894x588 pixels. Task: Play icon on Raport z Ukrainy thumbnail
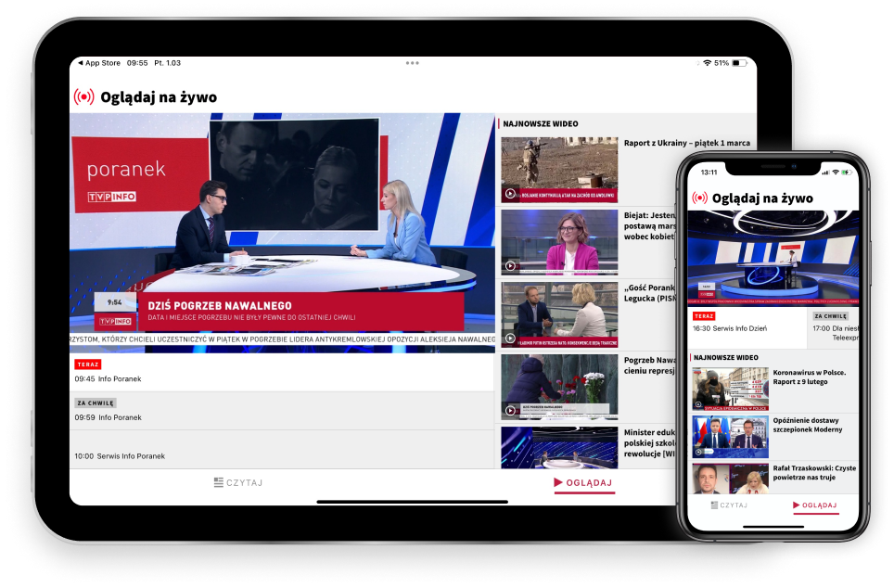(x=510, y=194)
